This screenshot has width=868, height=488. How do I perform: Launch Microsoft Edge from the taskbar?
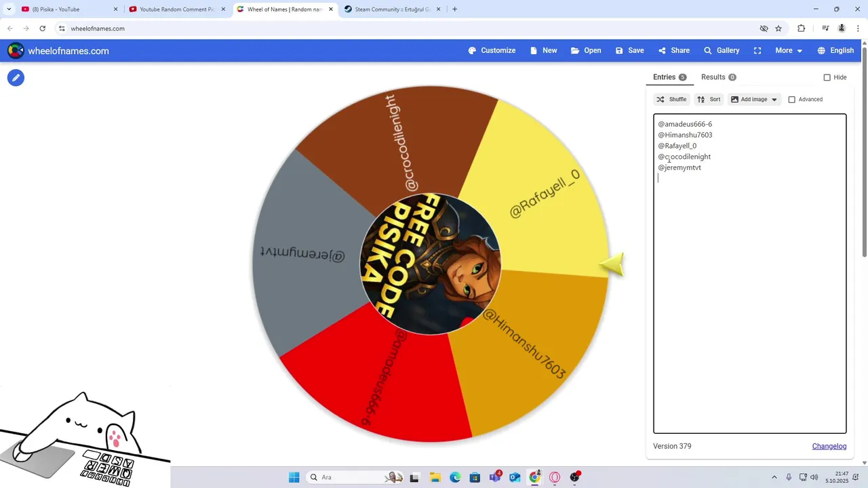[454, 477]
